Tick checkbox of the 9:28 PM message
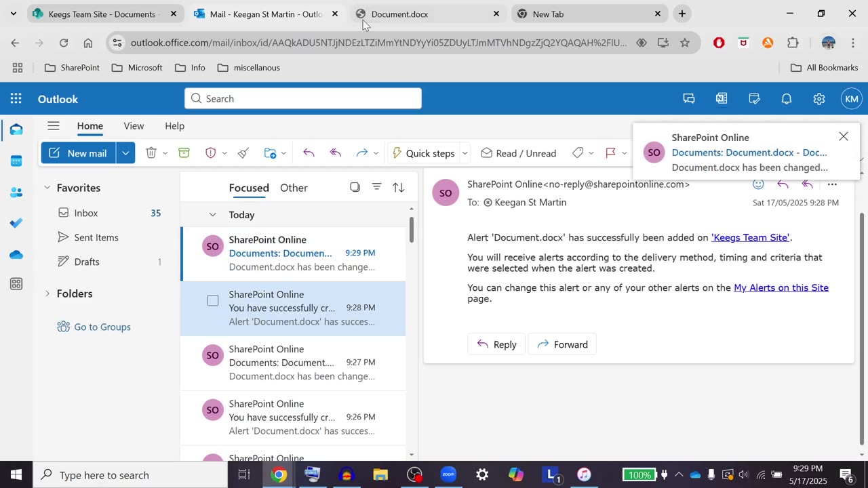 [x=213, y=301]
